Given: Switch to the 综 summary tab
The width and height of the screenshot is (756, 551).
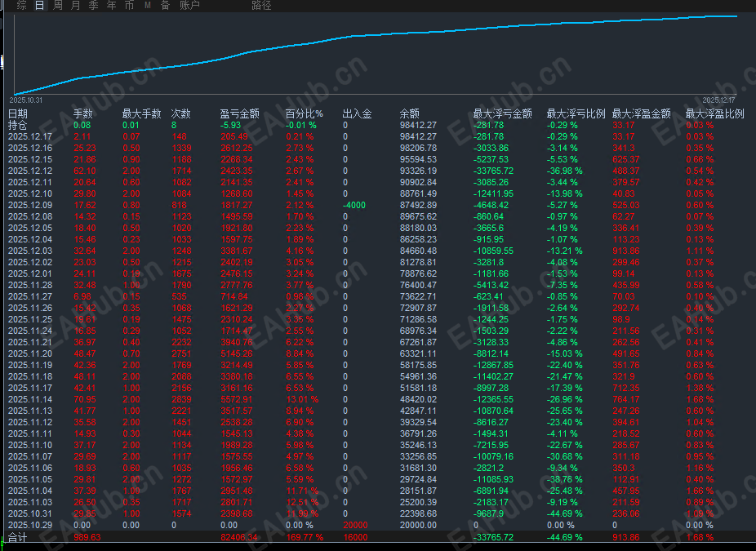Looking at the screenshot, I should tap(21, 5).
